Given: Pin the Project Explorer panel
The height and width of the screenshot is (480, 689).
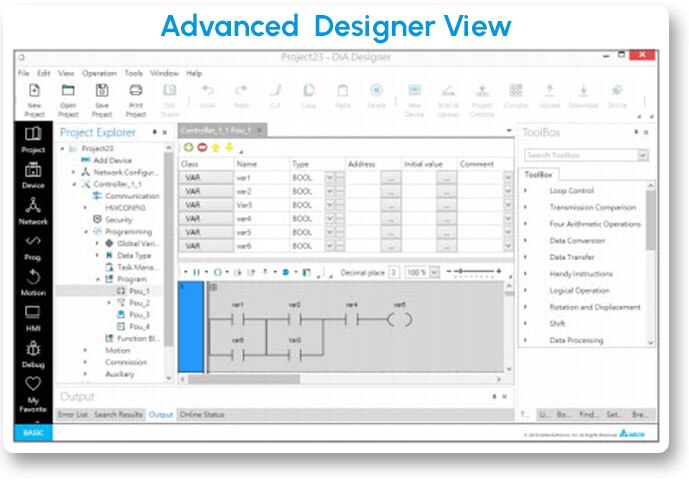Looking at the screenshot, I should (154, 132).
